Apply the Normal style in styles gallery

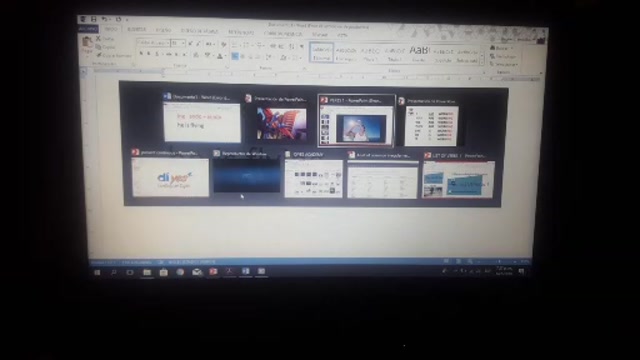pyautogui.click(x=321, y=53)
